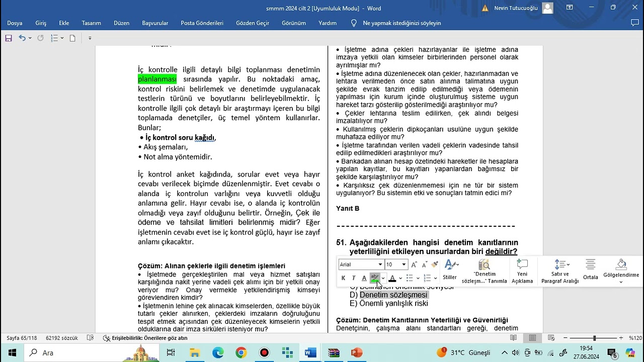Open the Yardım tab
Viewport: 644px width, 362px height.
pyautogui.click(x=328, y=23)
